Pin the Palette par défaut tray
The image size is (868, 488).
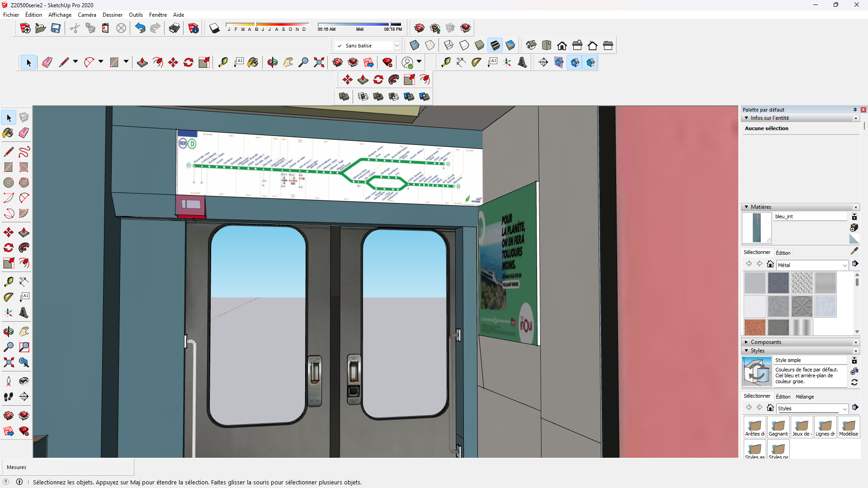pyautogui.click(x=855, y=110)
